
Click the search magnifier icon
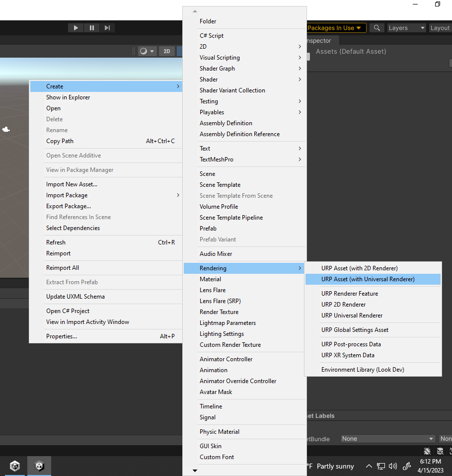[377, 28]
